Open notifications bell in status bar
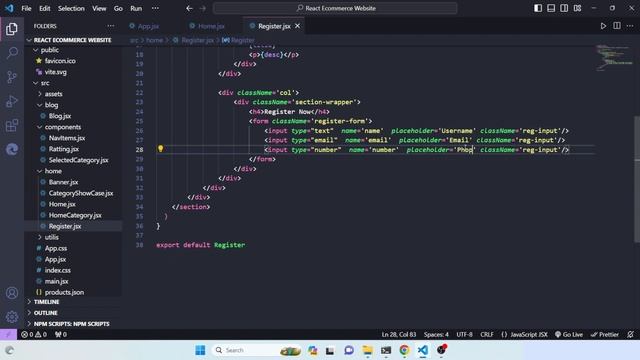The height and width of the screenshot is (360, 640). [x=630, y=334]
